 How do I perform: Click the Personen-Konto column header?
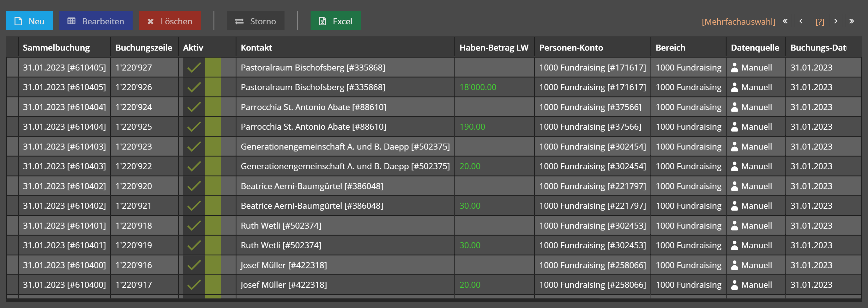click(x=571, y=47)
